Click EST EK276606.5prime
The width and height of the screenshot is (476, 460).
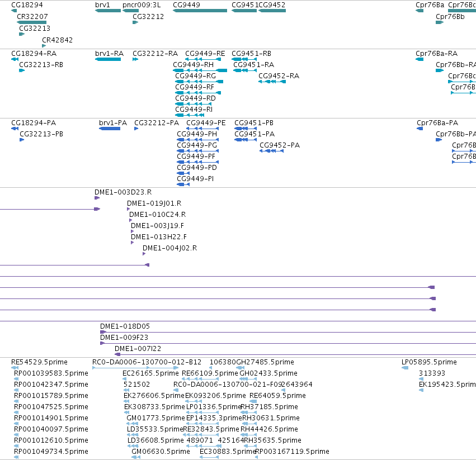154,396
